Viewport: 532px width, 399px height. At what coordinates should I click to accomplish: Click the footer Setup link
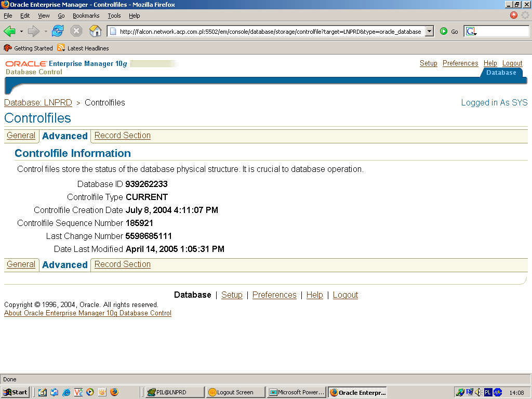pos(232,295)
